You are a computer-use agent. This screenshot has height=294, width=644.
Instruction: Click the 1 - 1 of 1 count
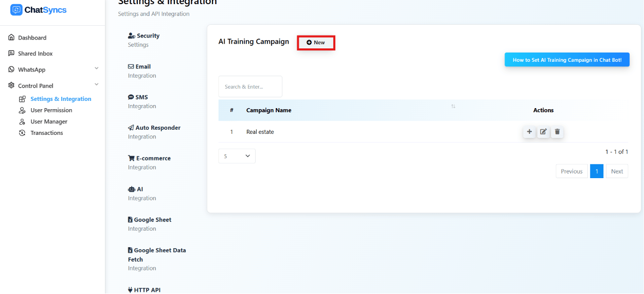pyautogui.click(x=617, y=152)
